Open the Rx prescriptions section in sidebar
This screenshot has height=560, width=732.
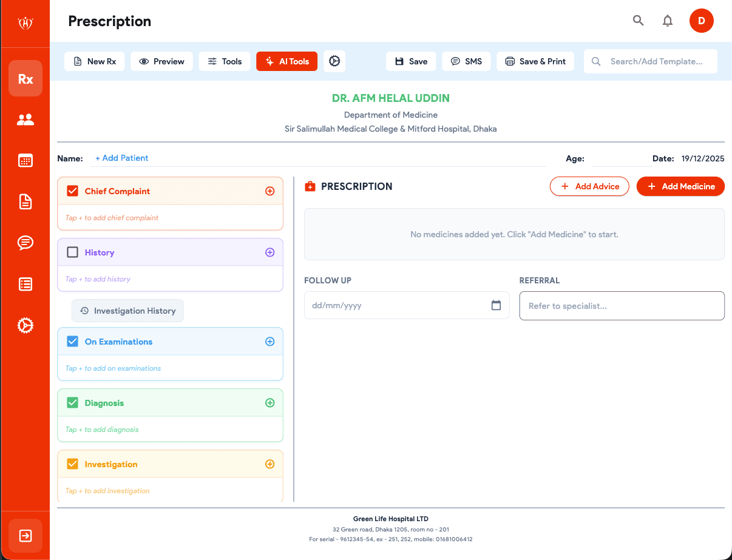[25, 78]
